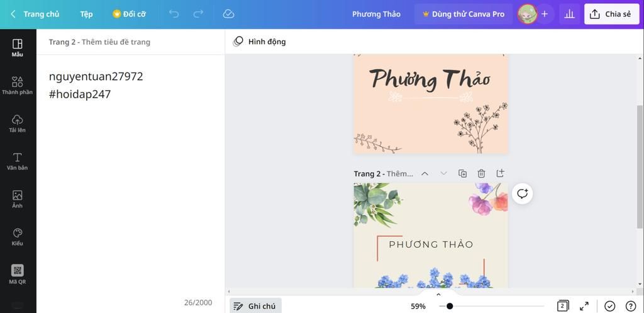Select the Văn bản text tool

tap(17, 161)
